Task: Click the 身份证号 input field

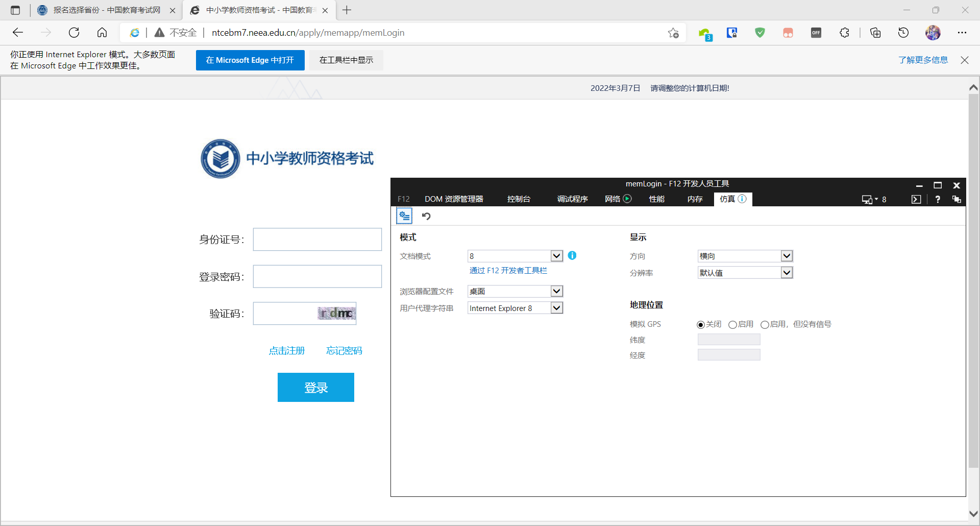Action: [x=317, y=240]
